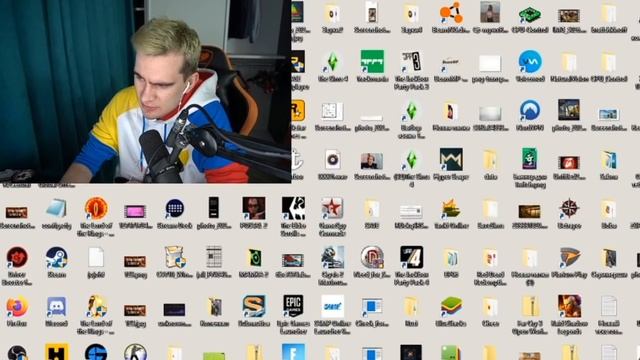Open the red gear Driver Booster icon

point(17,258)
